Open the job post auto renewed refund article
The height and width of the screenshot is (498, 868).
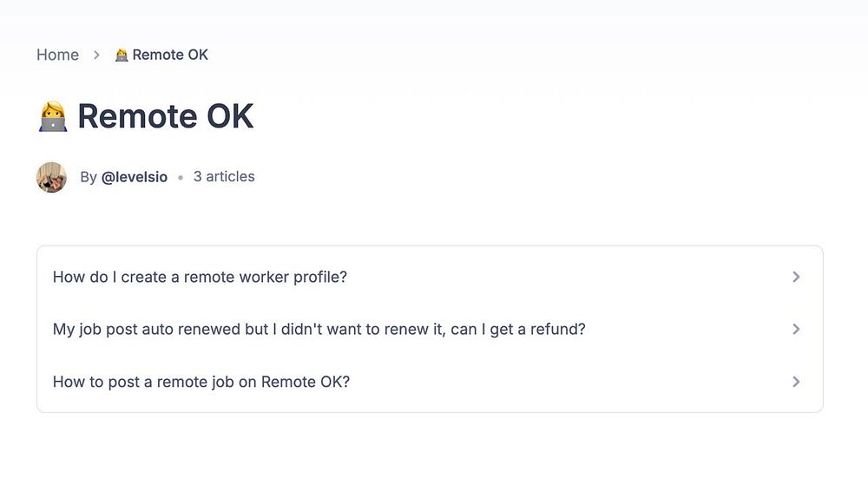319,330
